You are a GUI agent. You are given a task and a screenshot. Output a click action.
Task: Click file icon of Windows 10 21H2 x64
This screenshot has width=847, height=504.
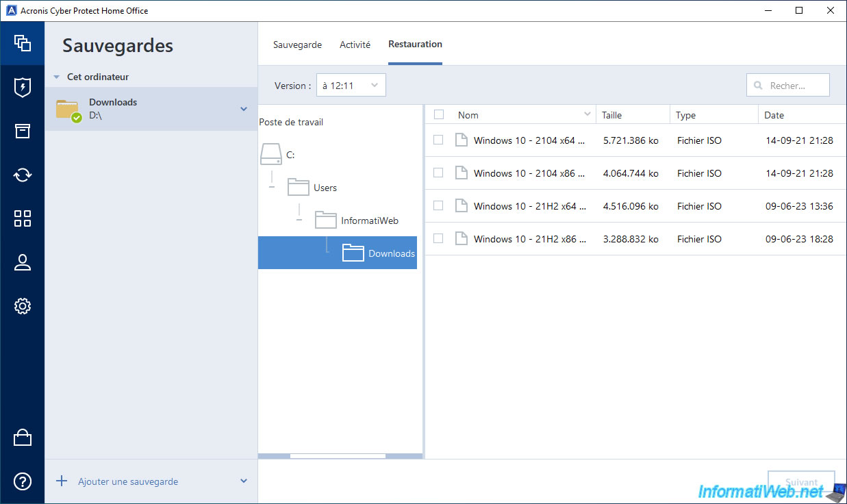tap(462, 206)
